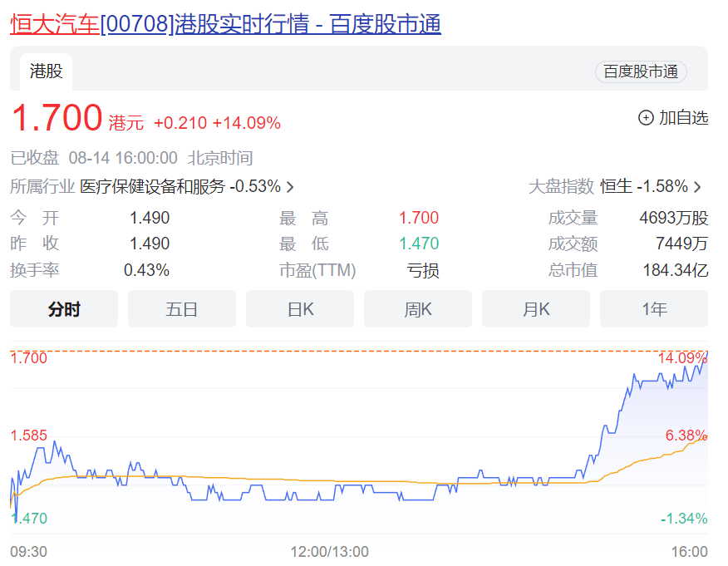Image resolution: width=728 pixels, height=566 pixels.
Task: Show the 日K candlestick chart
Action: click(300, 309)
